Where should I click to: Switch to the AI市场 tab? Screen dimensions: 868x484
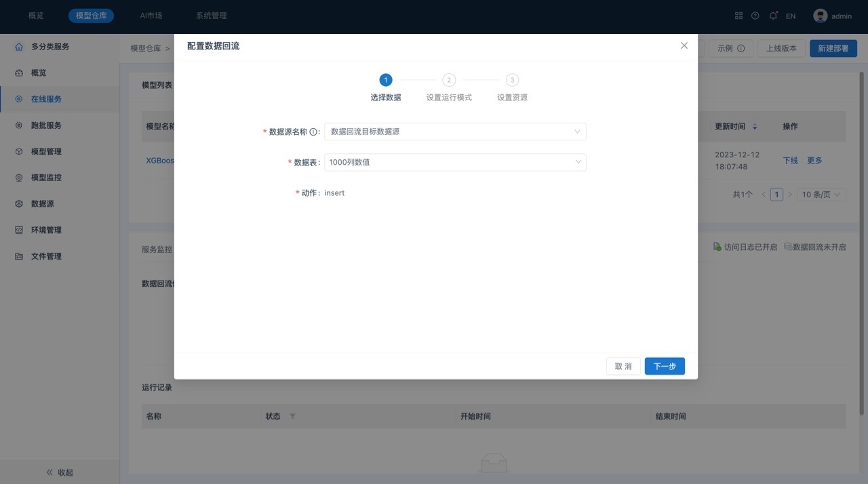(151, 16)
